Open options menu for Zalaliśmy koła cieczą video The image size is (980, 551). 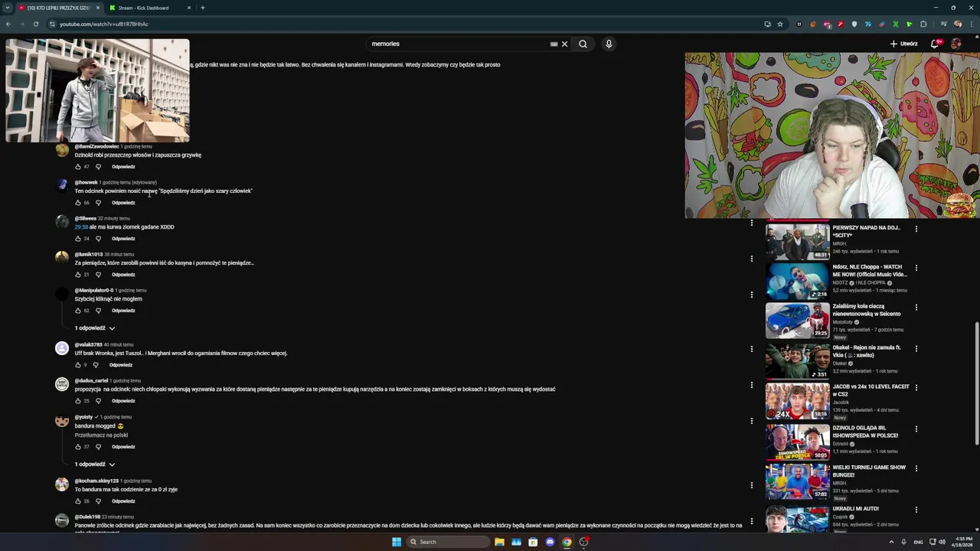pos(916,308)
